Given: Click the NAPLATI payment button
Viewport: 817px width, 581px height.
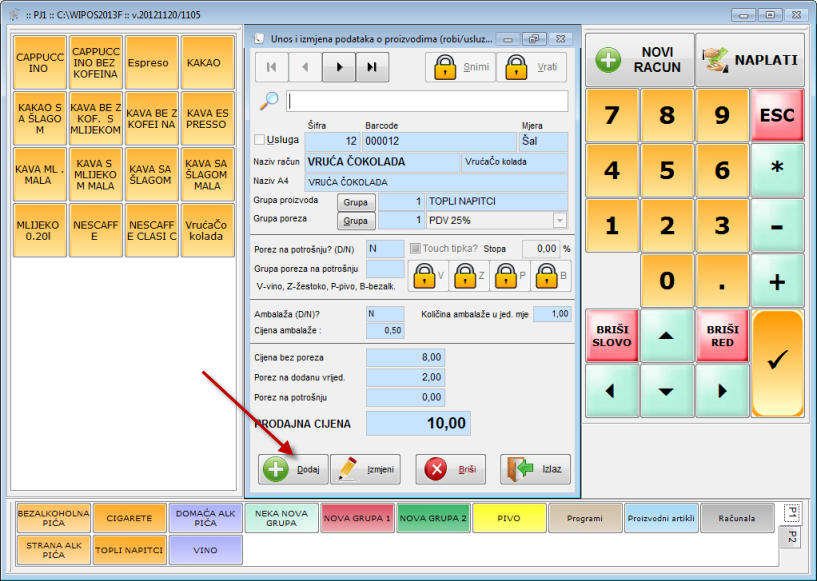Looking at the screenshot, I should click(x=750, y=60).
